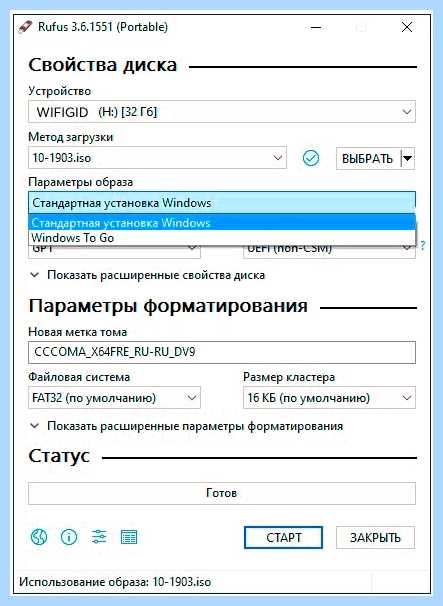Open the Метод загрузки boot selection dropdown

pos(157,158)
